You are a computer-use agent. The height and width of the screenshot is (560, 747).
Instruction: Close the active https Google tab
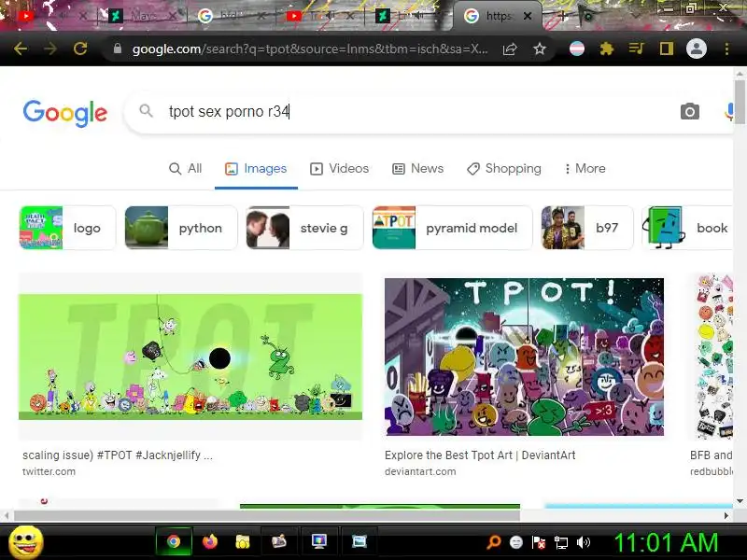point(528,16)
